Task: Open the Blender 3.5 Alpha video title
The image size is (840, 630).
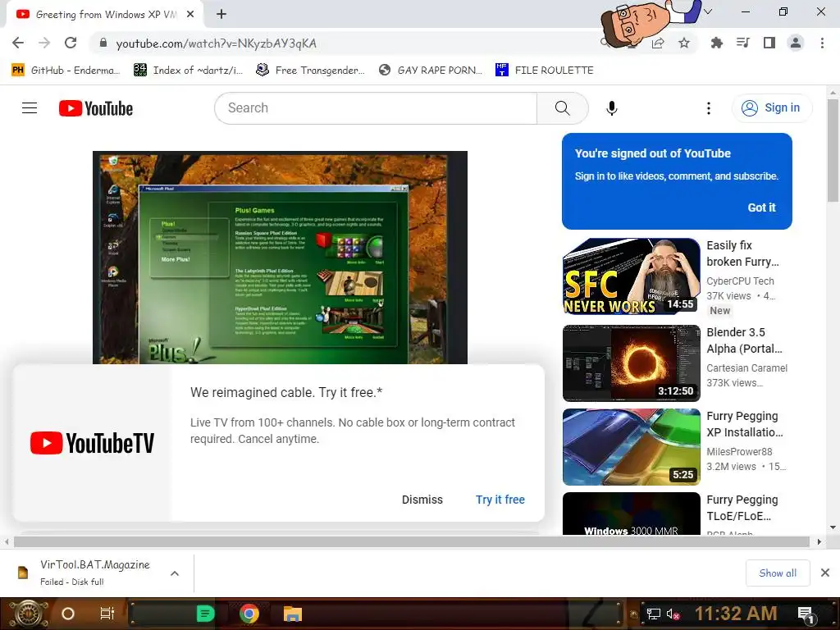Action: point(744,340)
